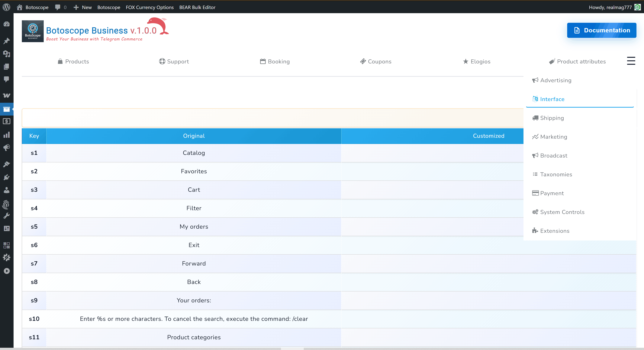Screen dimensions: 644x350
Task: Click the QR code icon in sidebar
Action: 7,246
